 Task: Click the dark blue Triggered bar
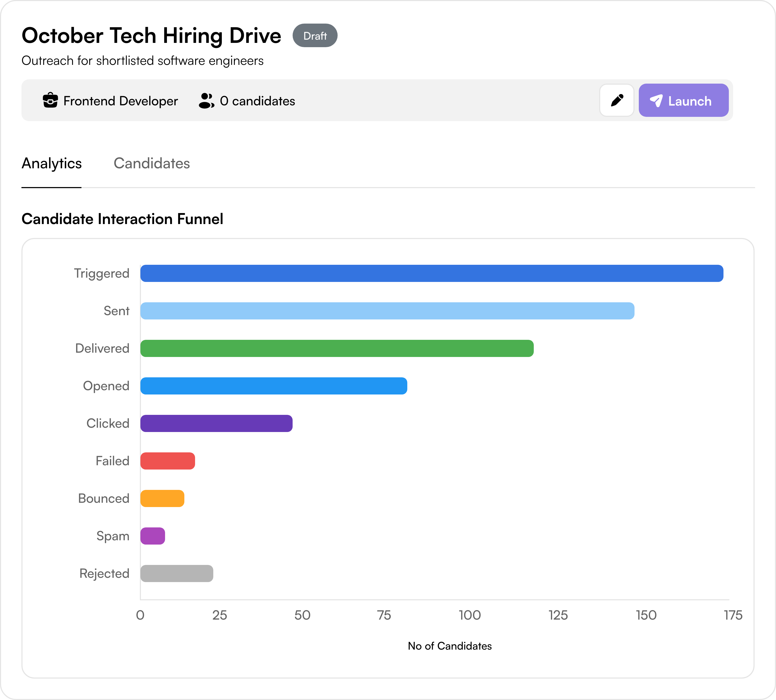(431, 273)
